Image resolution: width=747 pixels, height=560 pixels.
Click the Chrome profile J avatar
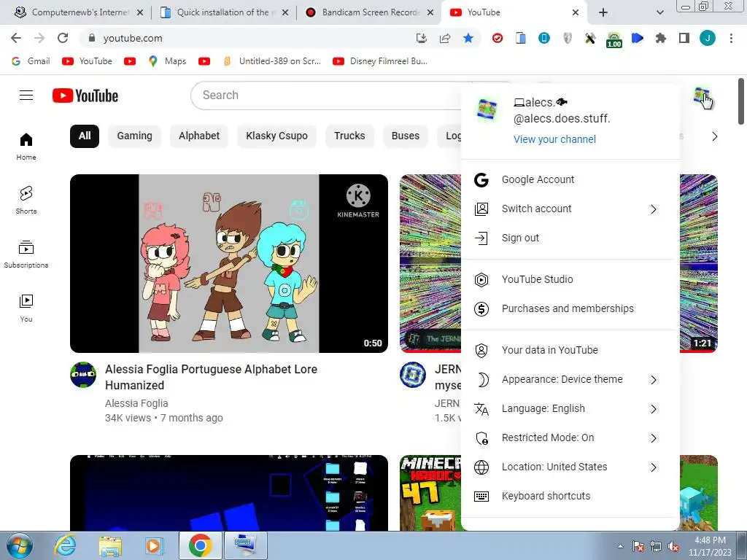coord(708,38)
